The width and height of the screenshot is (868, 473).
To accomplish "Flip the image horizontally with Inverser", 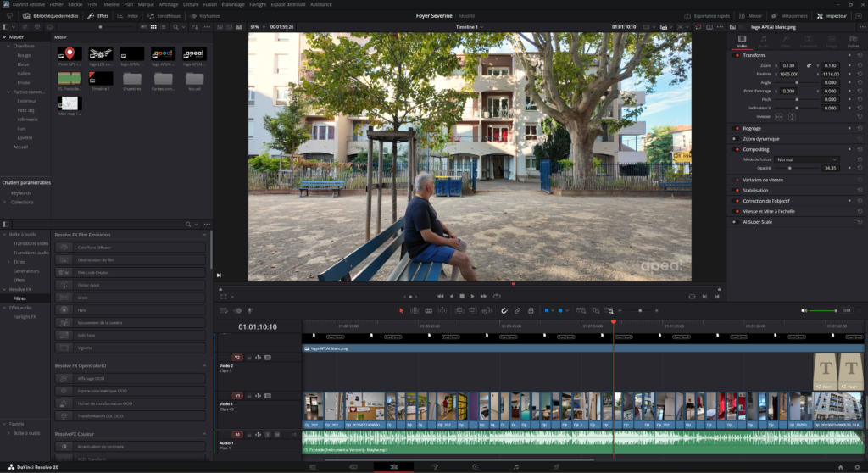I will (x=777, y=116).
